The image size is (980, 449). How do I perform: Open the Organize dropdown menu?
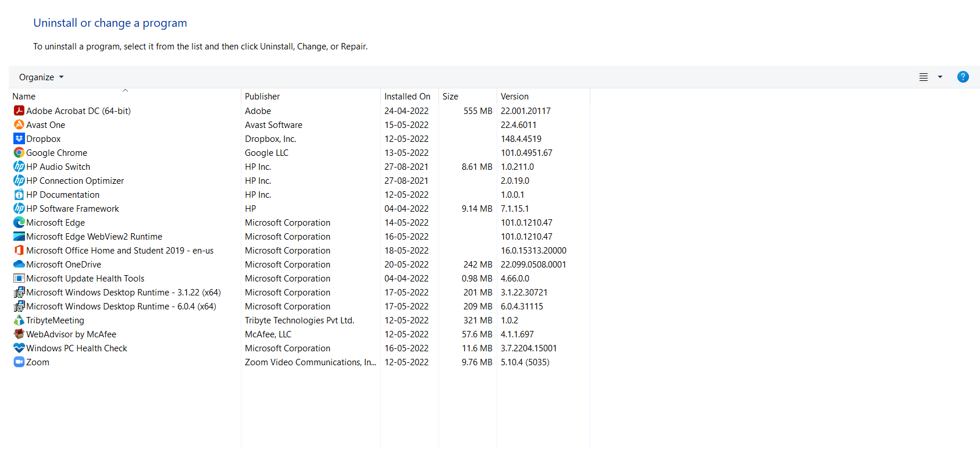[x=41, y=77]
